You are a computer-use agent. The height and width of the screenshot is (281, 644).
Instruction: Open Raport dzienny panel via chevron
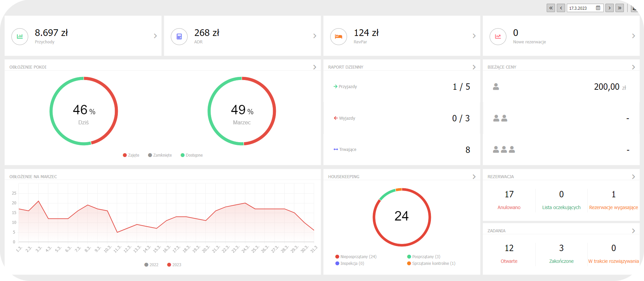pyautogui.click(x=474, y=67)
